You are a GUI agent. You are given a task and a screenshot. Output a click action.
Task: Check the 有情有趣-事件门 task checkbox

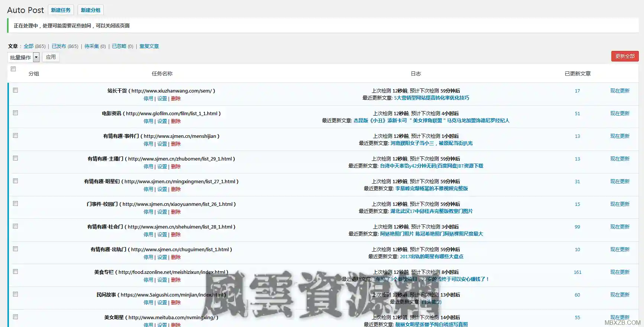point(16,135)
